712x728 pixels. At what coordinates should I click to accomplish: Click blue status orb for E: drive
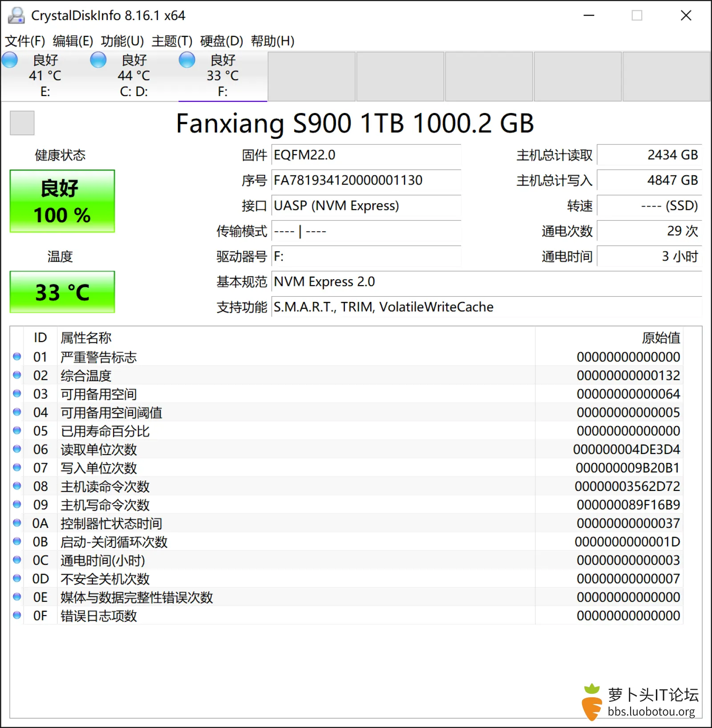click(x=9, y=60)
